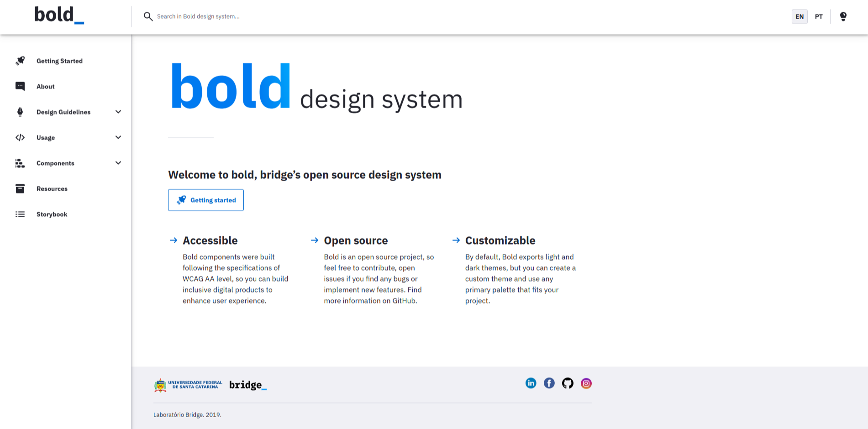Click the pen nib Design Guidelines icon
Screen dimensions: 868x429
pyautogui.click(x=20, y=112)
